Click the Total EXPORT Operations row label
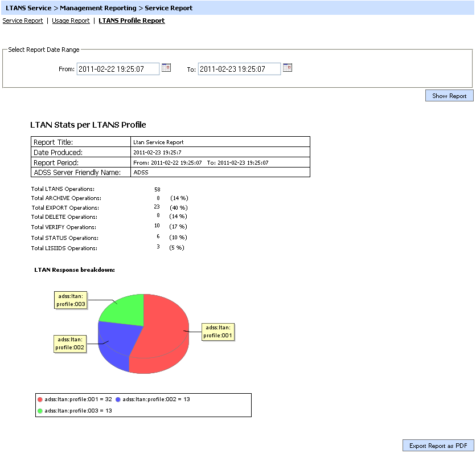476x457 pixels. coord(64,208)
